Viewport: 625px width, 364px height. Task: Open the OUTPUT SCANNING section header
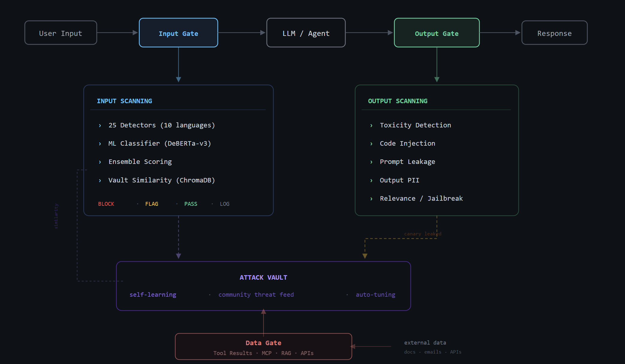click(x=398, y=101)
